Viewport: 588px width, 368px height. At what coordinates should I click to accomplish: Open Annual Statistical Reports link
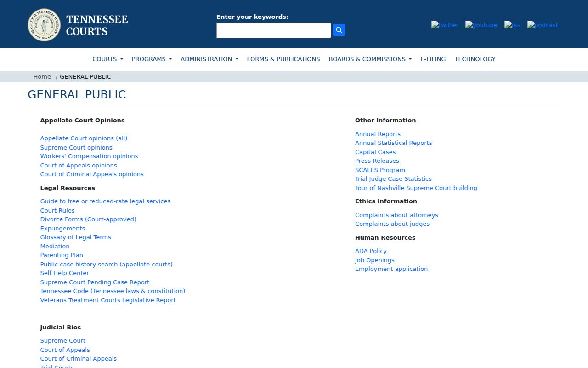[394, 143]
